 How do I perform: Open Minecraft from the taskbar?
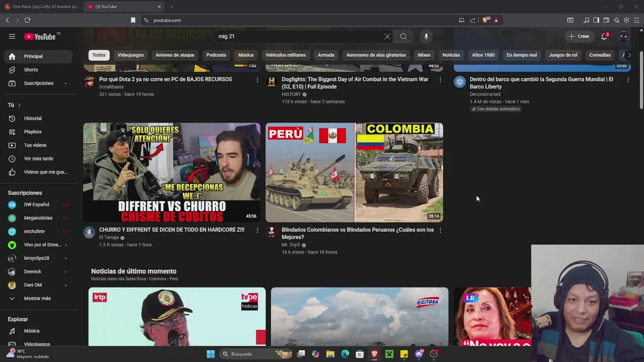pyautogui.click(x=389, y=354)
